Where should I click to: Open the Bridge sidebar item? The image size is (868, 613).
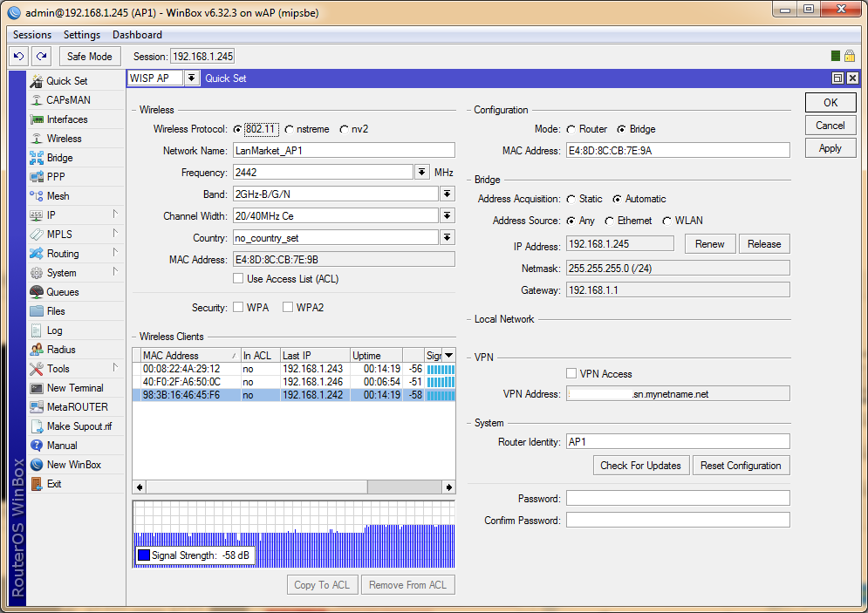point(59,158)
